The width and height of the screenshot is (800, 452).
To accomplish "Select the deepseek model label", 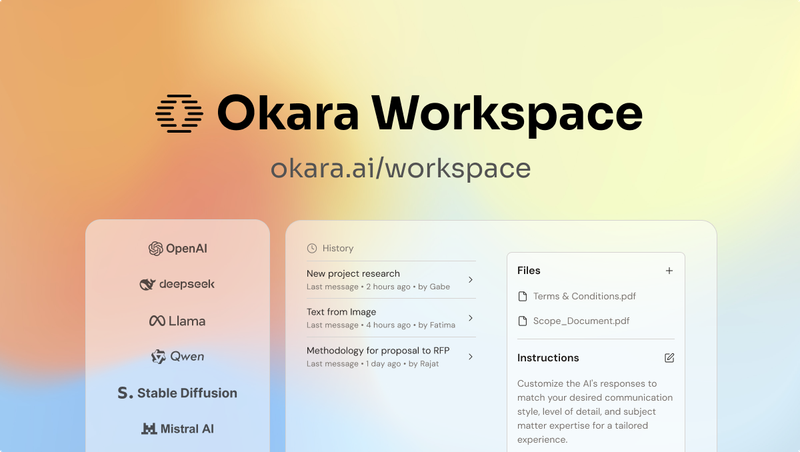I will [x=187, y=284].
